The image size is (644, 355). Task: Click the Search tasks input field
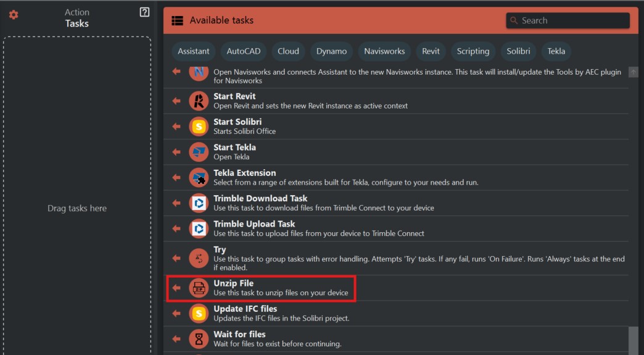tap(572, 20)
